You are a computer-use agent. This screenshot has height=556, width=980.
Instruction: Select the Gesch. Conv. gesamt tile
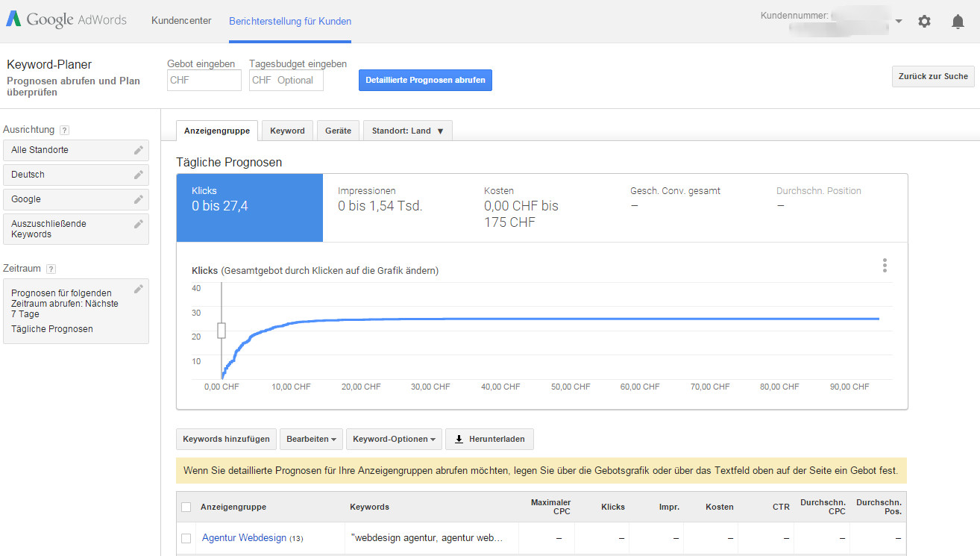tap(688, 207)
